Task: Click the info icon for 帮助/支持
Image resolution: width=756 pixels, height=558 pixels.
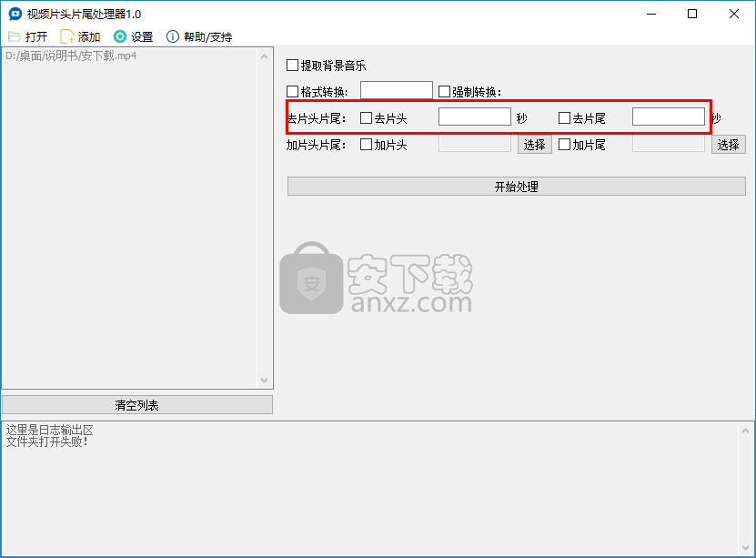Action: (x=173, y=36)
